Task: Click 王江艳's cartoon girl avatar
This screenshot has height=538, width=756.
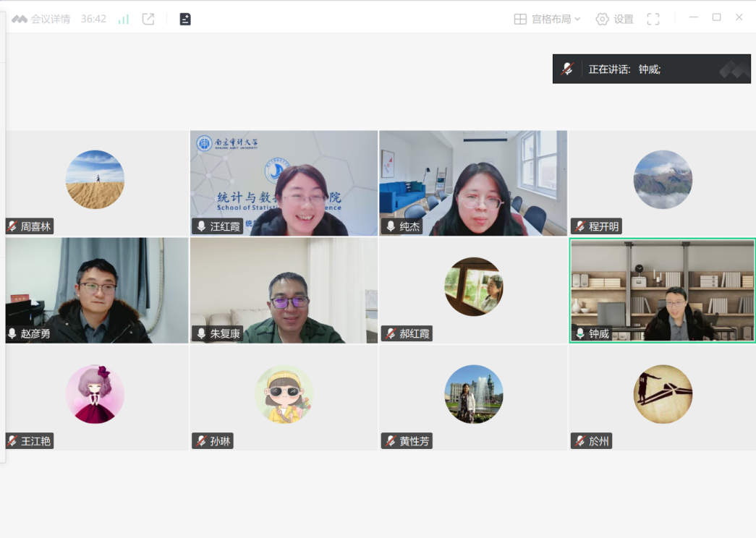Action: 95,394
